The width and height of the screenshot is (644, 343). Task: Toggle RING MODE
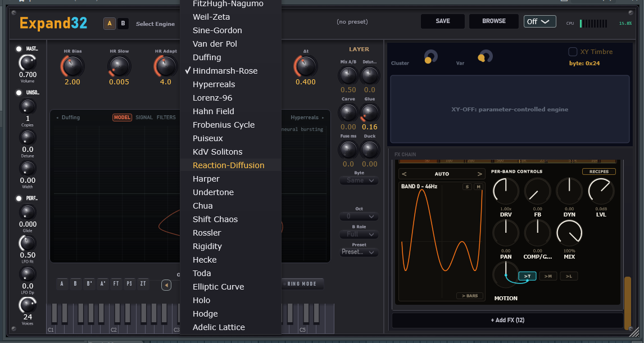coord(302,284)
